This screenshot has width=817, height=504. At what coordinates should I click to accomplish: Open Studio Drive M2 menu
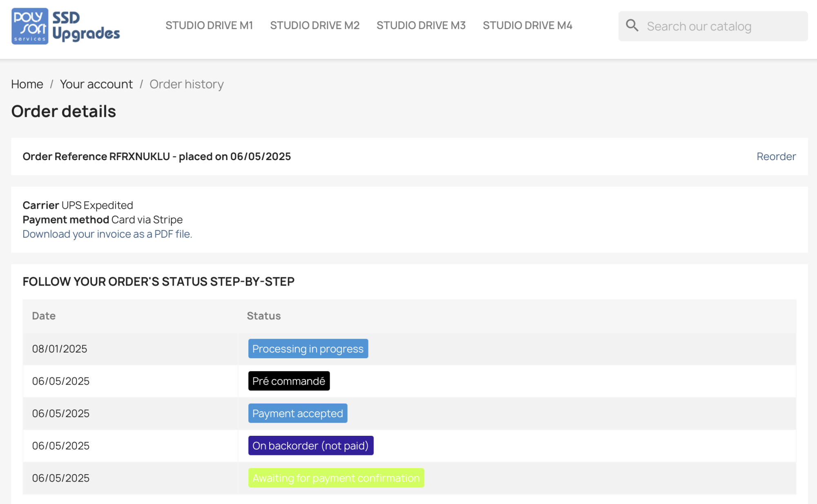pos(315,25)
